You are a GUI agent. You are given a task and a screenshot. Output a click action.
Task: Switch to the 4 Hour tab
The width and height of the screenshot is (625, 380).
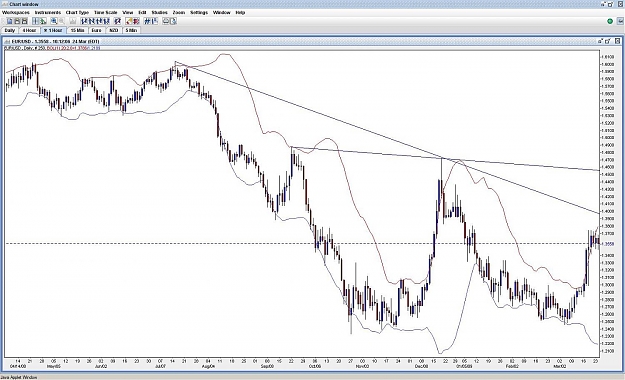tap(29, 30)
